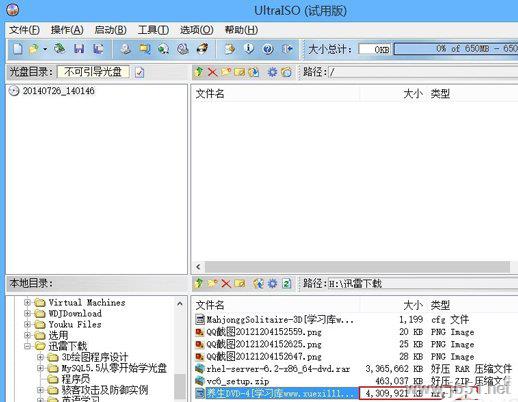This screenshot has width=518, height=402.
Task: Sort disc image list by 大小 header
Action: tap(413, 94)
